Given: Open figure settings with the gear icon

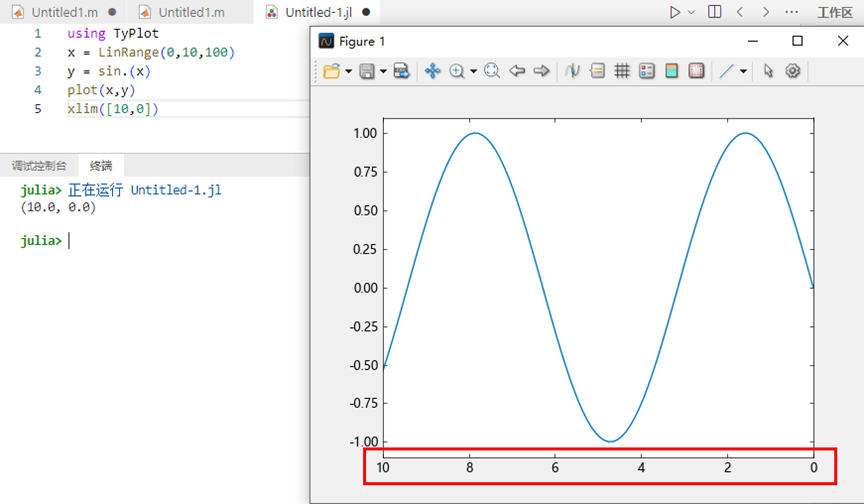Looking at the screenshot, I should click(x=792, y=71).
